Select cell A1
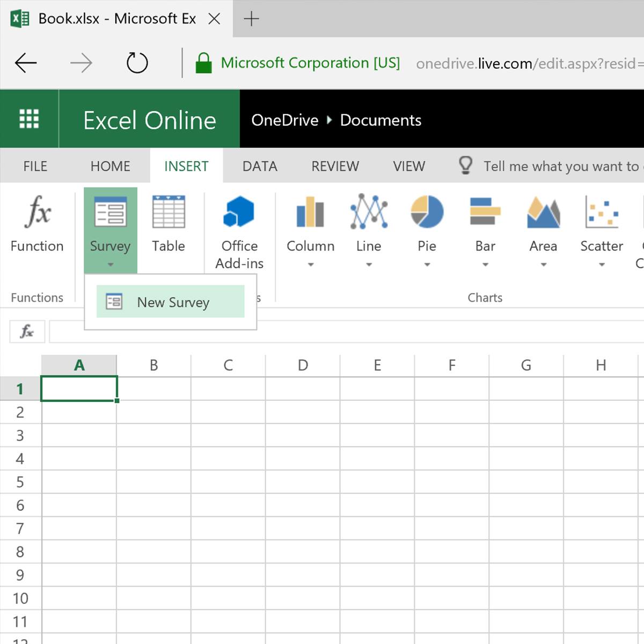644x644 pixels. pos(79,389)
